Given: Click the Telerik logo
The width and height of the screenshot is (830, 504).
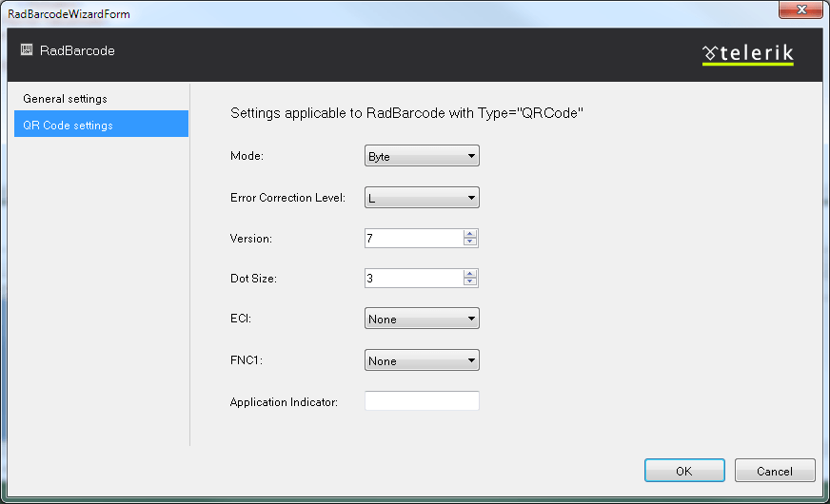Looking at the screenshot, I should point(747,54).
